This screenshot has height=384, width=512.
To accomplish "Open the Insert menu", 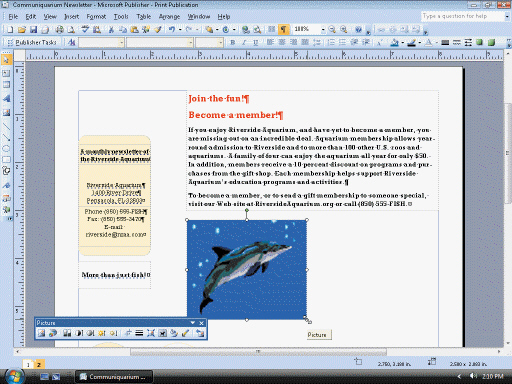I will (71, 17).
